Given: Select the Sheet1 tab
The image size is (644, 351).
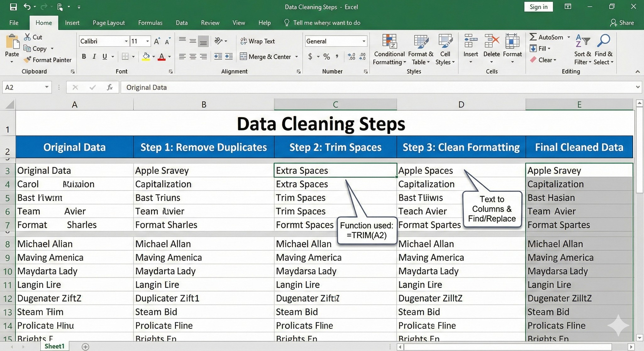Looking at the screenshot, I should coord(54,346).
